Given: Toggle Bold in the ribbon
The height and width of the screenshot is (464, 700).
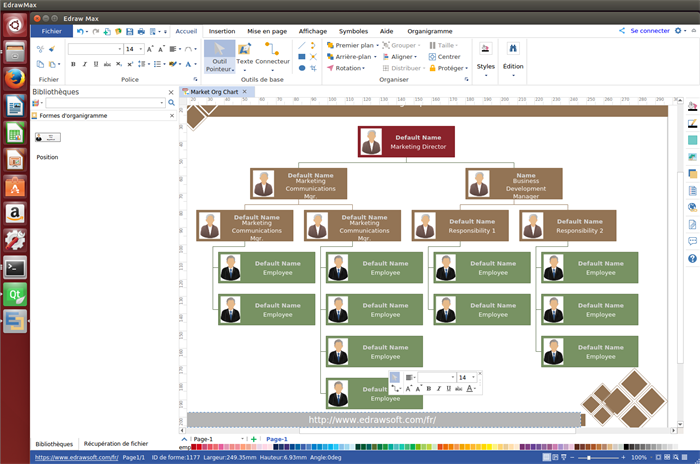Looking at the screenshot, I should pyautogui.click(x=73, y=64).
